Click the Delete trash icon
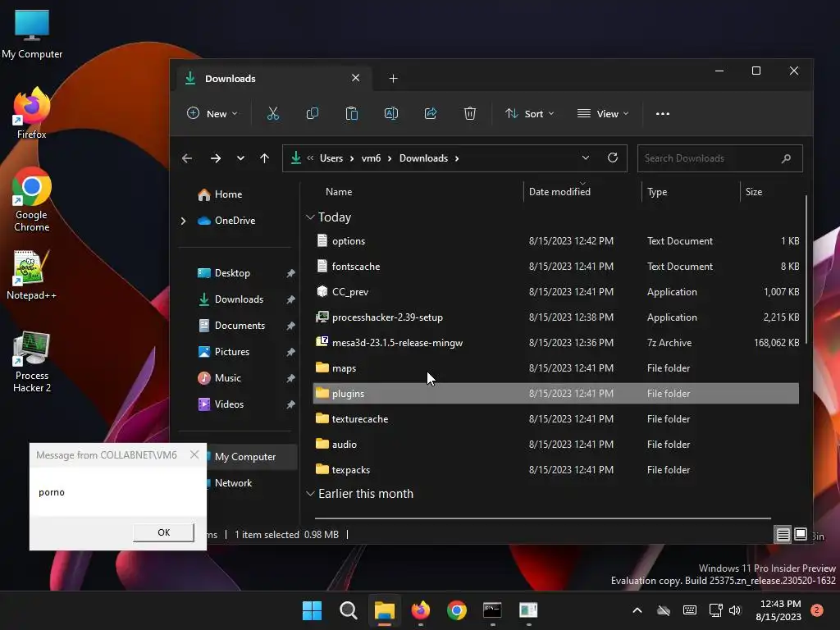 point(470,113)
